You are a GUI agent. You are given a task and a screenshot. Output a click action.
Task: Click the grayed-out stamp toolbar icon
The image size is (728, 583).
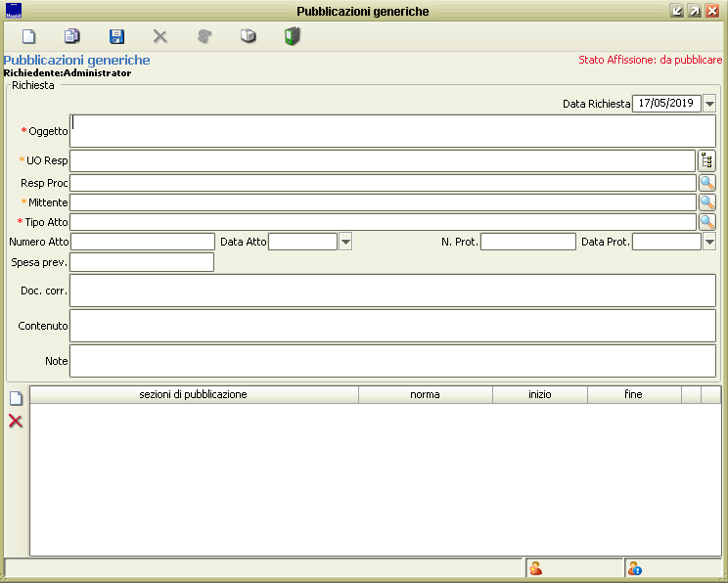(205, 36)
